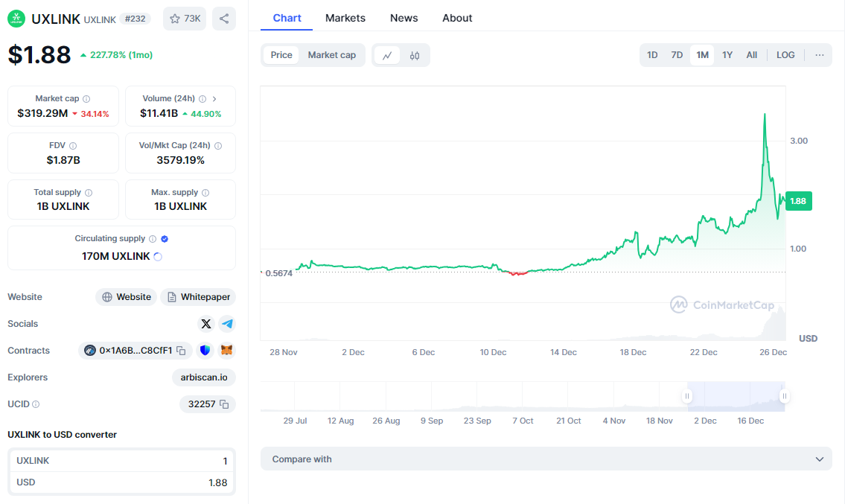
Task: Click the highlighted navigator range area
Action: click(736, 396)
